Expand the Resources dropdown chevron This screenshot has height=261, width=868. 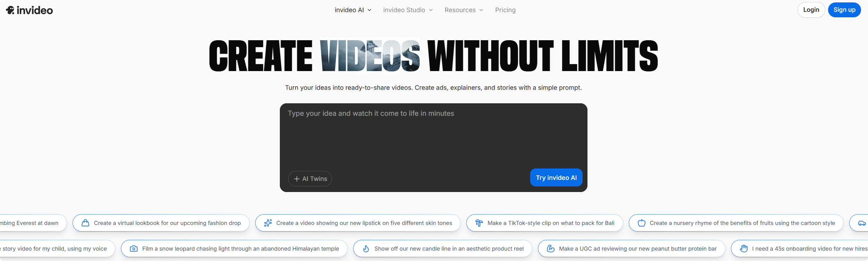[481, 10]
